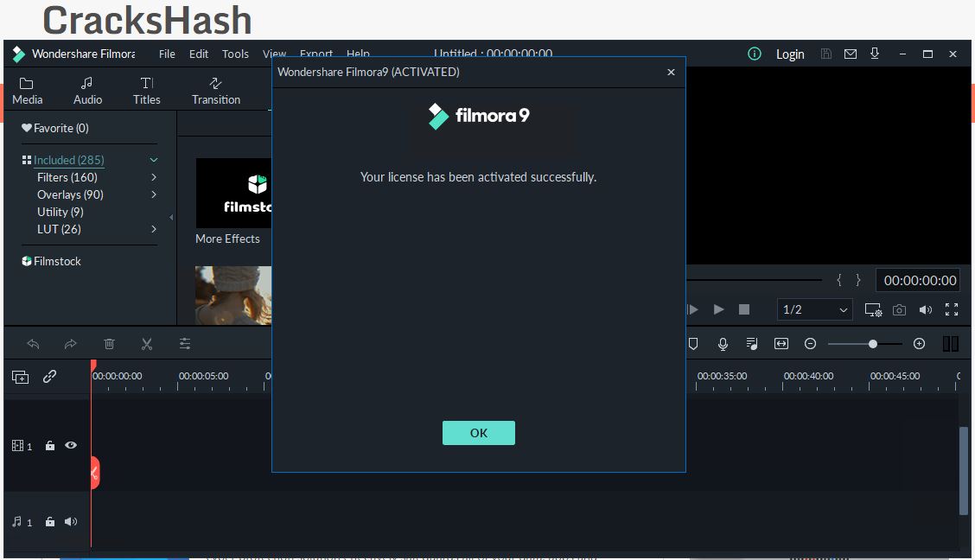Open the Transition tab
975x560 pixels.
coord(216,91)
